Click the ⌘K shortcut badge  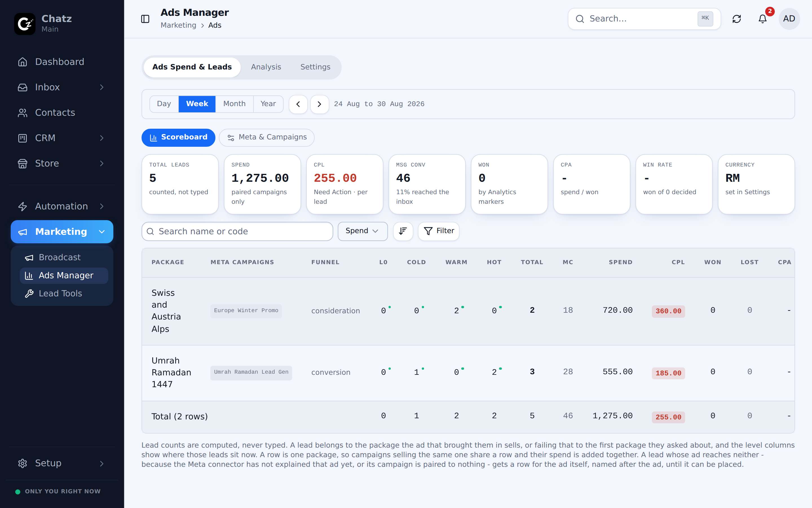[705, 18]
